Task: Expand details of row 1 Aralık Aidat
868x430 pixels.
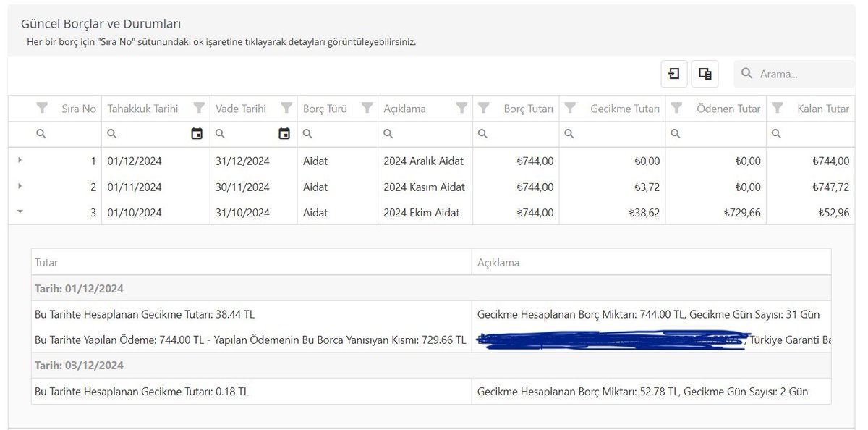Action: coord(19,161)
